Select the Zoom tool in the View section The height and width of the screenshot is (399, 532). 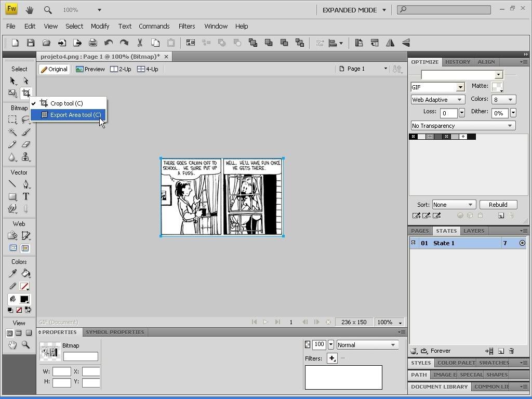(x=26, y=345)
